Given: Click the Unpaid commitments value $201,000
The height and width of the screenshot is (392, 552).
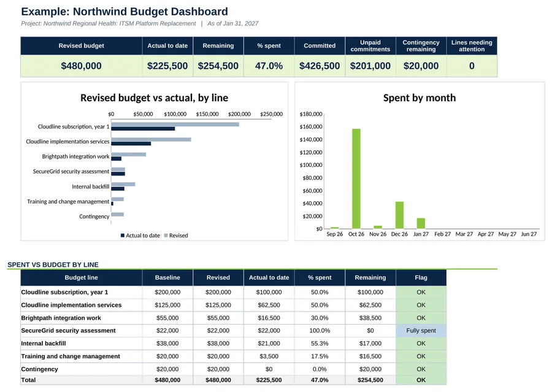Looking at the screenshot, I should point(370,66).
